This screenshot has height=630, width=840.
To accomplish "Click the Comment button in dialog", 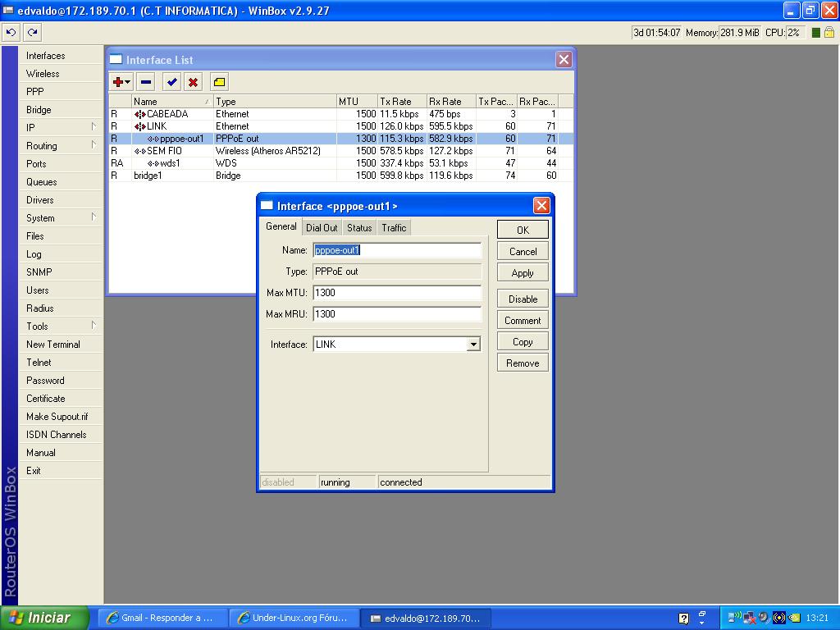I will [x=523, y=321].
